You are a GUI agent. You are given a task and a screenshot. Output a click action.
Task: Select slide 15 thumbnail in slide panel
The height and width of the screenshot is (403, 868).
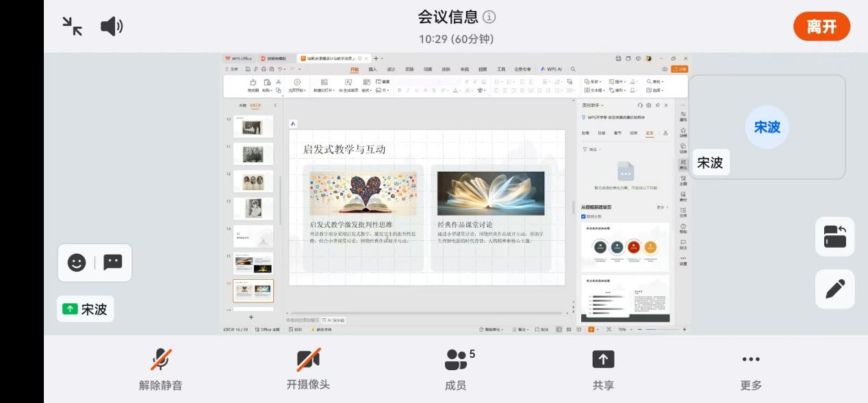click(x=253, y=263)
